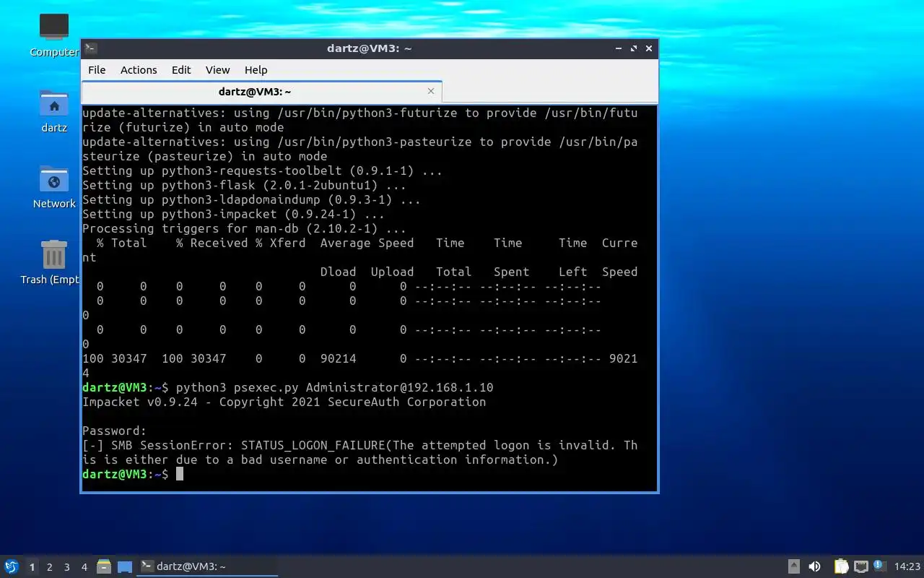
Task: Switch to workspace 2 in the pager
Action: (49, 567)
